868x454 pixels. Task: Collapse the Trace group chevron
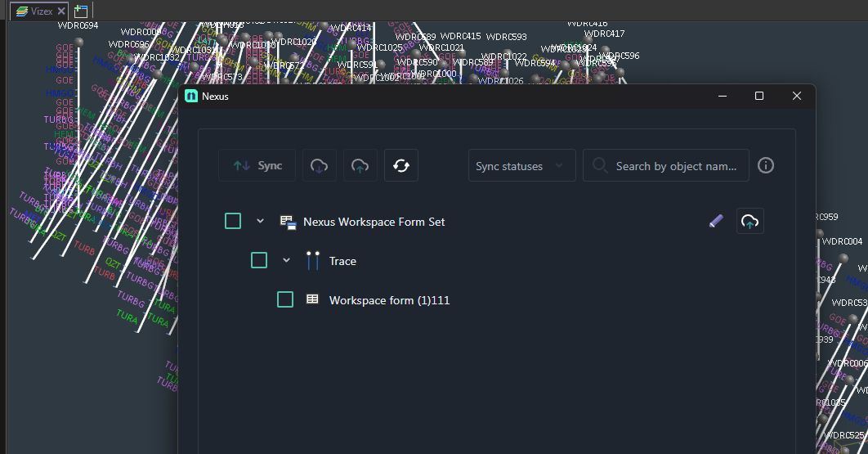(x=287, y=260)
